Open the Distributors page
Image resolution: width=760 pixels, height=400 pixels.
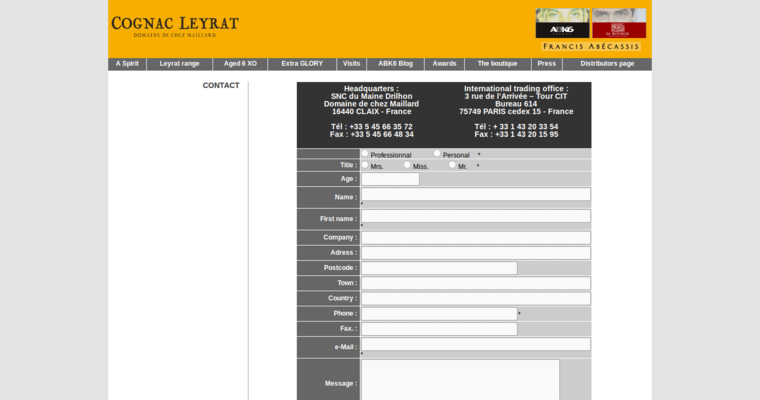[607, 64]
